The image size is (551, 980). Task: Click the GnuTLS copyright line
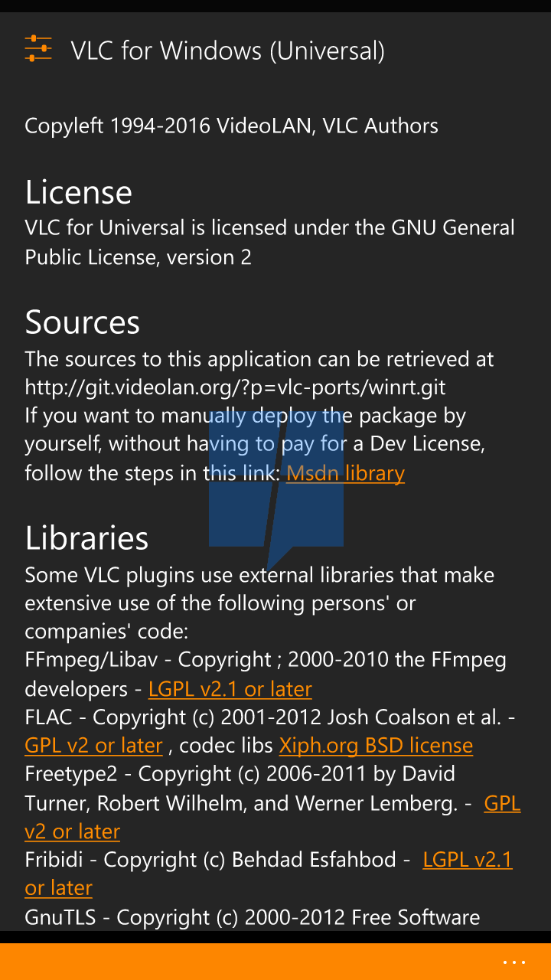pos(253,917)
